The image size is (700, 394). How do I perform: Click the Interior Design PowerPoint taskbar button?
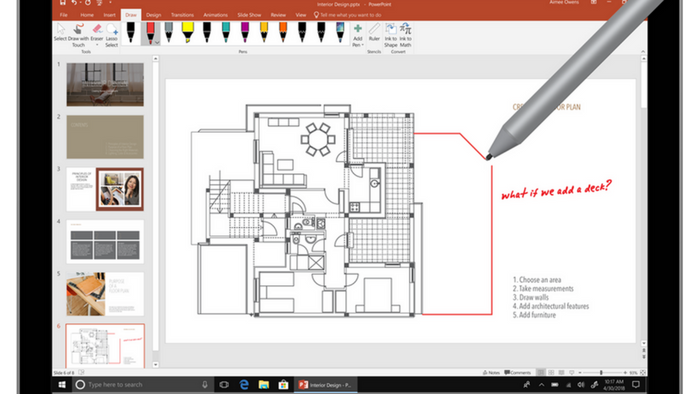click(x=325, y=385)
